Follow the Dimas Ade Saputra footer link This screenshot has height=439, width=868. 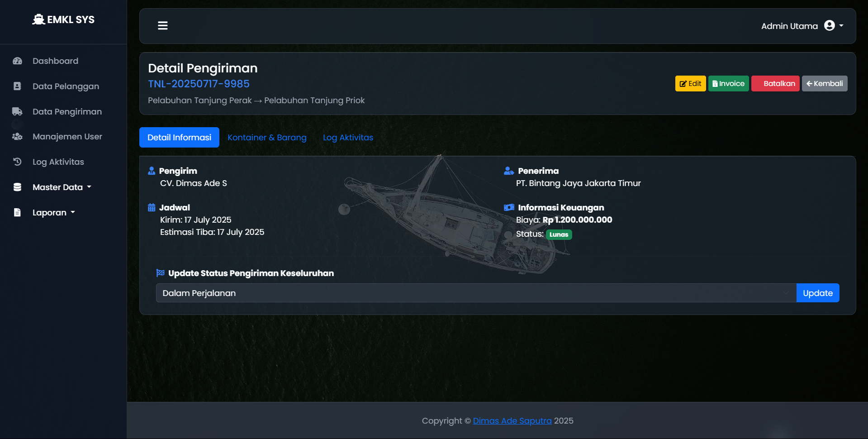tap(512, 421)
